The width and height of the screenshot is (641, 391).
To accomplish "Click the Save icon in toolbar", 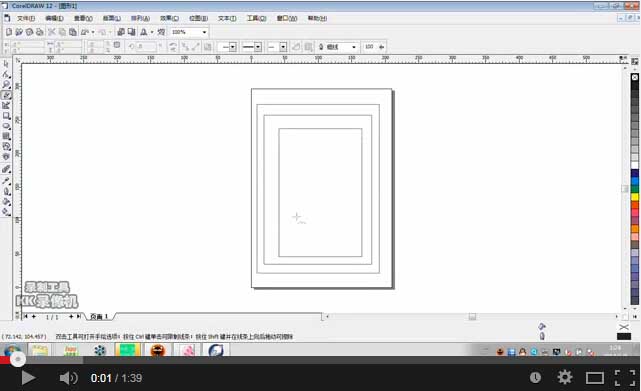I will coord(29,32).
